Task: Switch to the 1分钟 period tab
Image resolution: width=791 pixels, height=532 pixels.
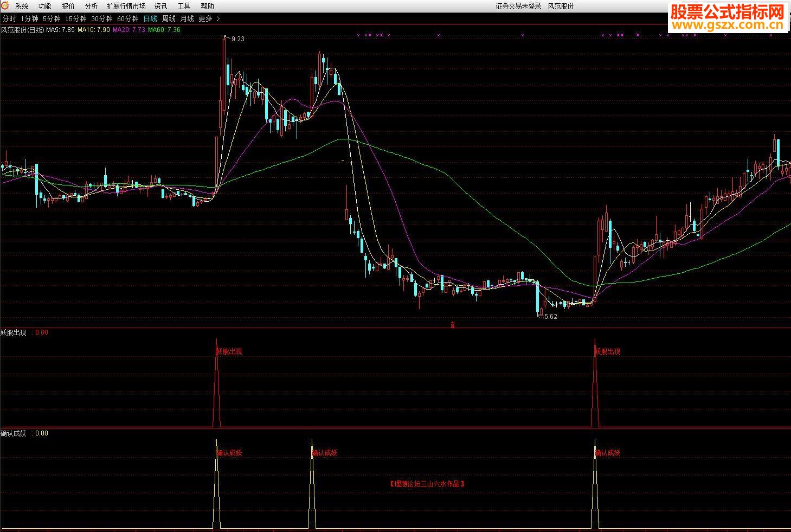Action: pos(29,18)
